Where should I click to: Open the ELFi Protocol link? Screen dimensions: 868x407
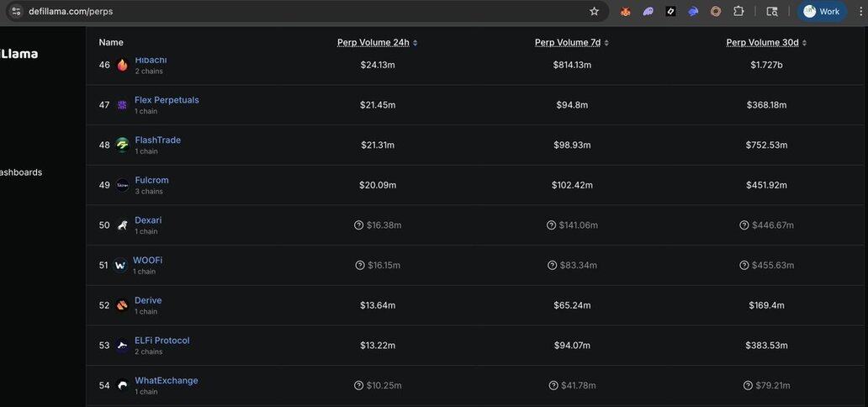pyautogui.click(x=161, y=341)
